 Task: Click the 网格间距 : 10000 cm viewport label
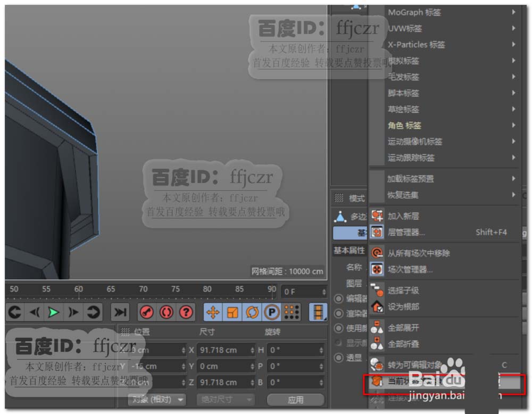click(x=287, y=271)
